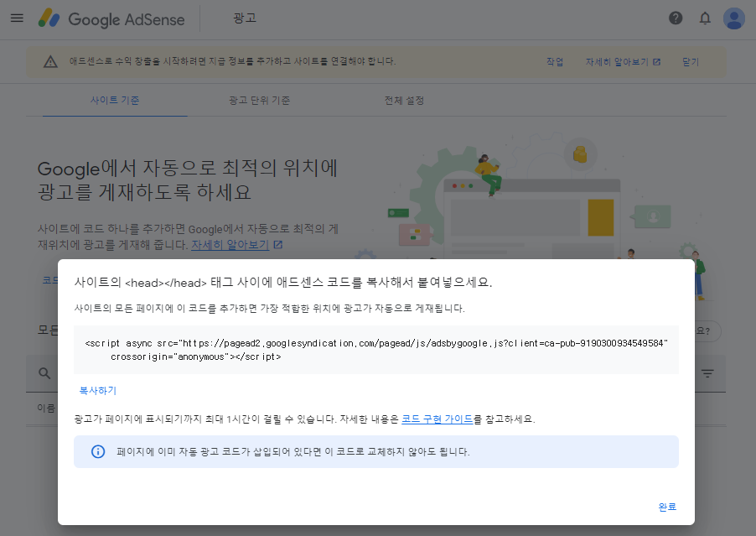The image size is (756, 536).
Task: Click the 광고 page title
Action: coord(245,18)
